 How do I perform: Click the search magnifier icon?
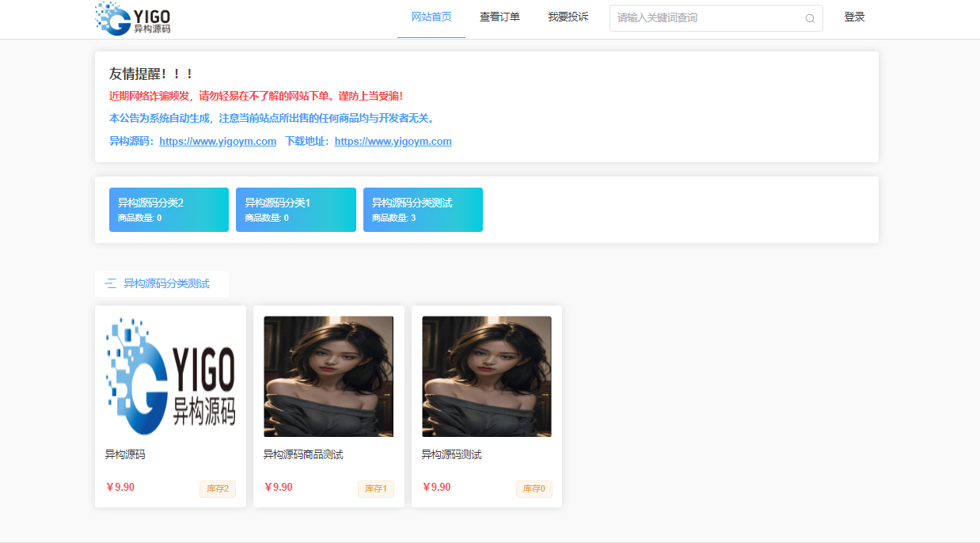pos(810,18)
